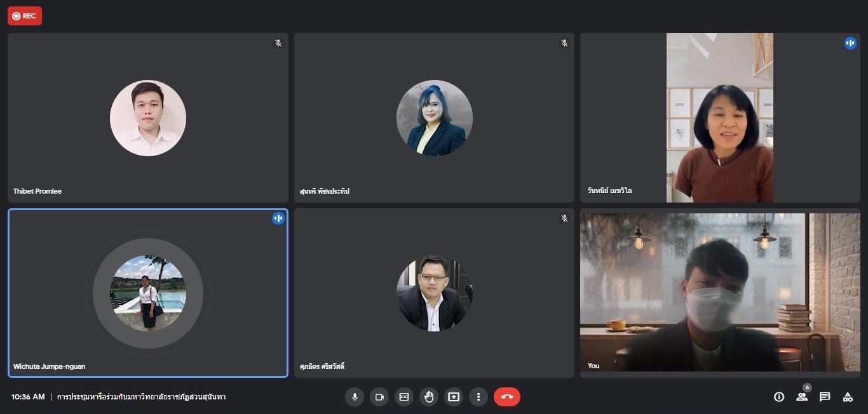The height and width of the screenshot is (414, 868).
Task: Click the muted mic icon on Thibet's tile
Action: click(278, 43)
